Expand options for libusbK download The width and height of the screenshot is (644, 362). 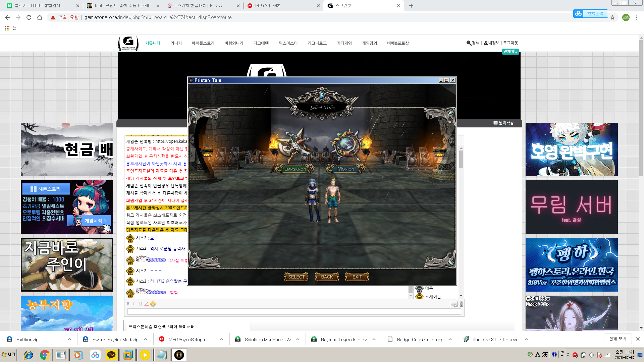click(x=526, y=340)
